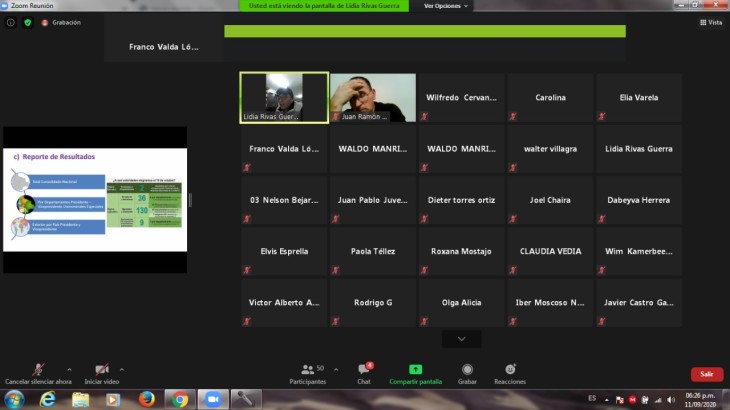Open the Participantes panel
The height and width of the screenshot is (410, 730).
tap(307, 371)
